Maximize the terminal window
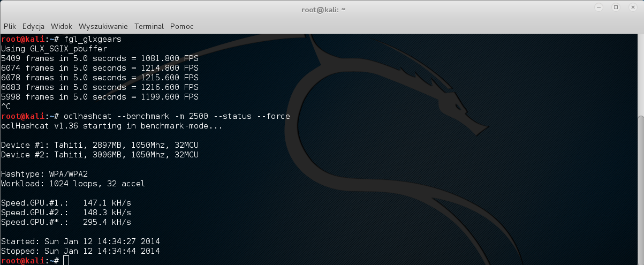The width and height of the screenshot is (644, 265). (616, 7)
